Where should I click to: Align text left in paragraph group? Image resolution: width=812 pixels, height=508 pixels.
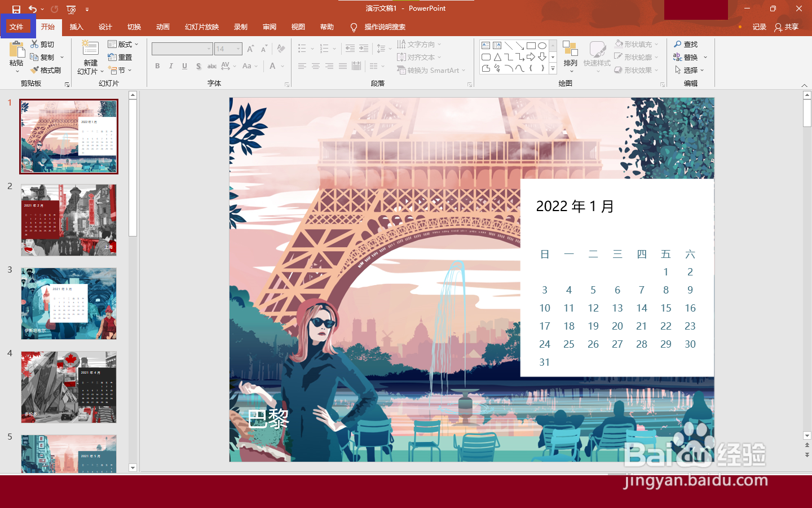(x=302, y=66)
